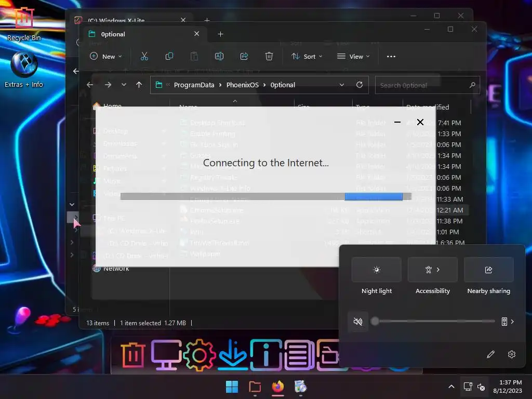Viewport: 532px width, 399px height.
Task: Go back in the Optional window
Action: [90, 85]
